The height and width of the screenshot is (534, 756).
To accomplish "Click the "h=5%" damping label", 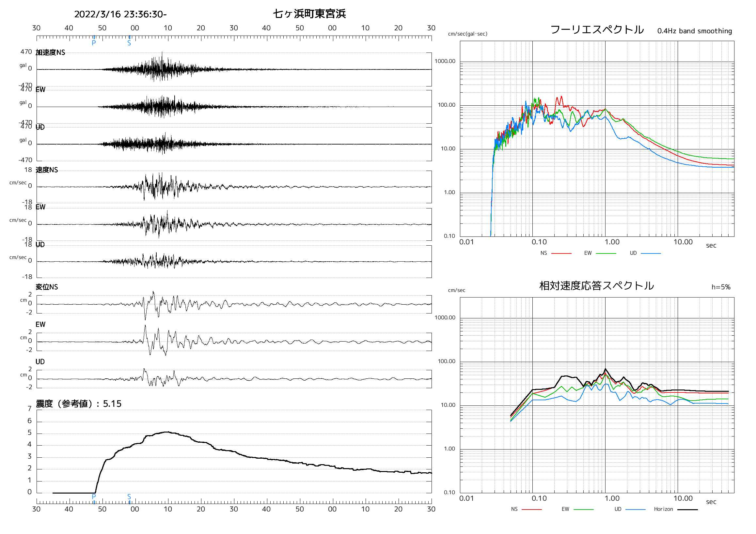I will click(721, 287).
